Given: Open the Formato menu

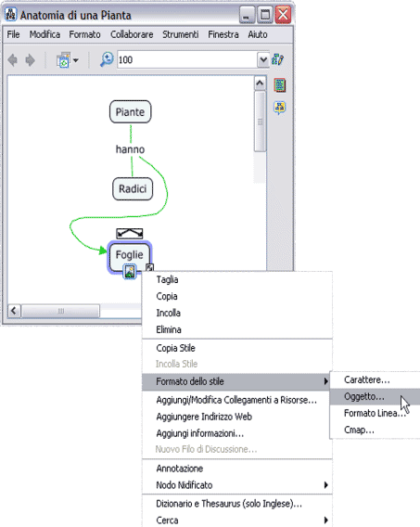Looking at the screenshot, I should (84, 34).
